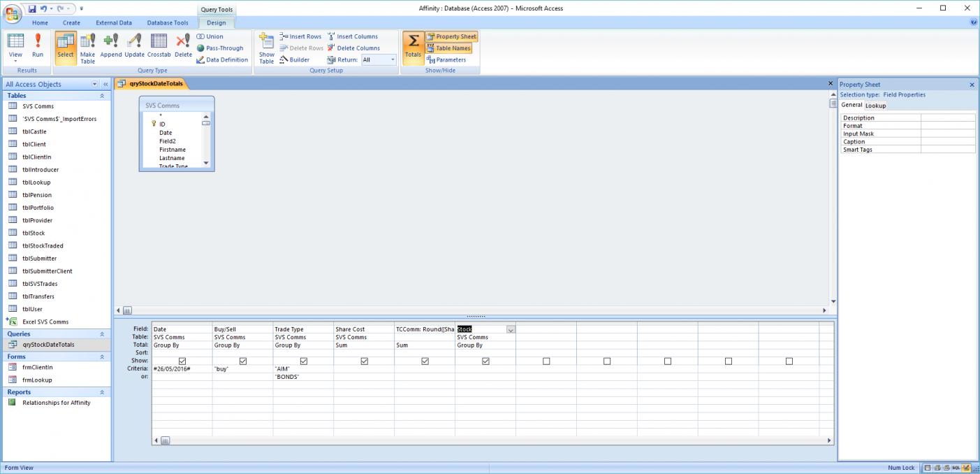Delete Columns from the query grid

(353, 48)
